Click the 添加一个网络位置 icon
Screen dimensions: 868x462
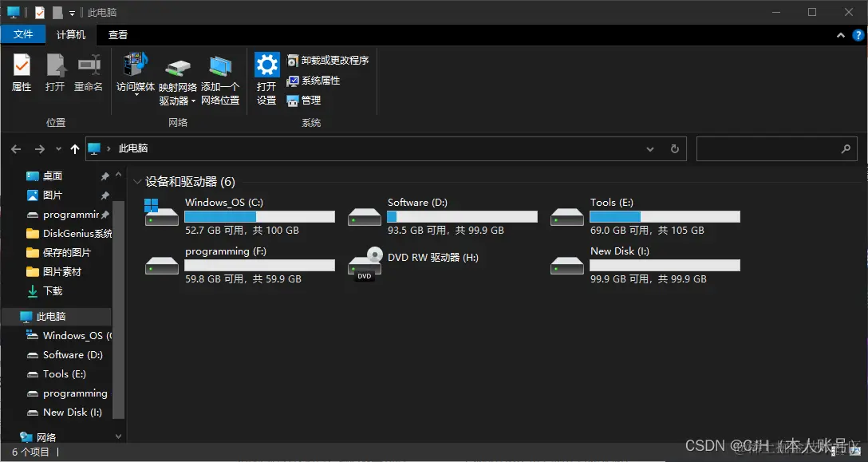pos(220,76)
